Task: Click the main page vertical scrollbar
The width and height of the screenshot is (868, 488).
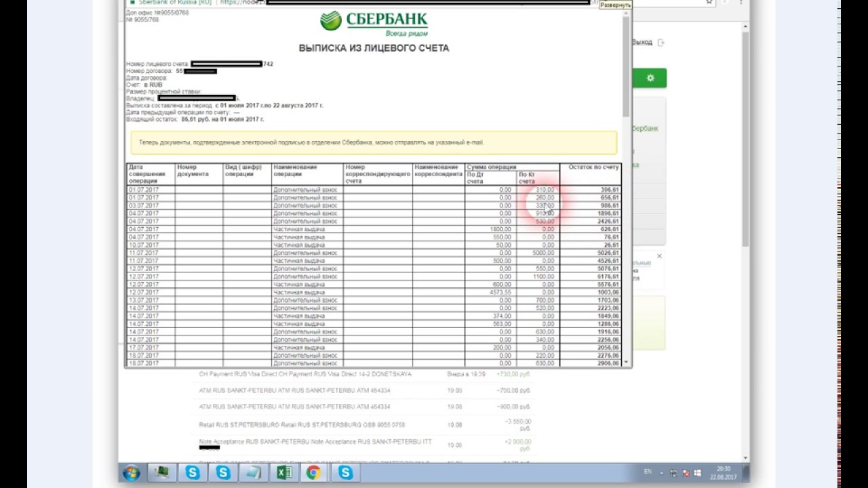Action: tap(745, 139)
